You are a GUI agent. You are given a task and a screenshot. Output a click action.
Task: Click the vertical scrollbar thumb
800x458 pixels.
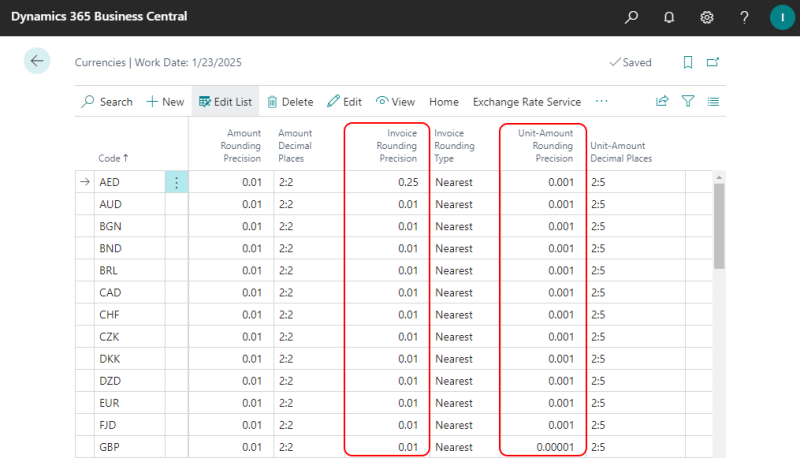coord(719,226)
